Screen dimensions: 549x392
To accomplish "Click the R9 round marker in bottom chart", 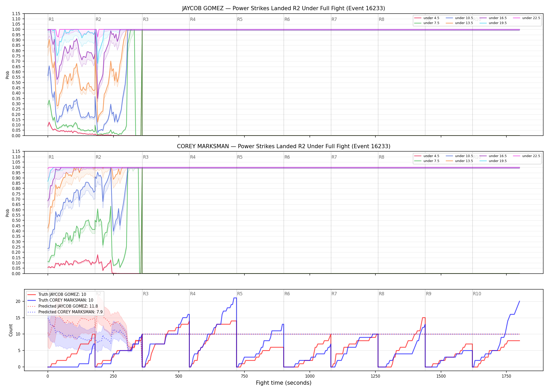I will tap(428, 294).
